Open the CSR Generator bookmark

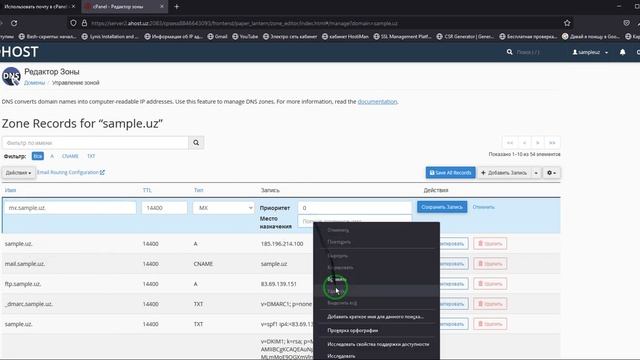464,36
